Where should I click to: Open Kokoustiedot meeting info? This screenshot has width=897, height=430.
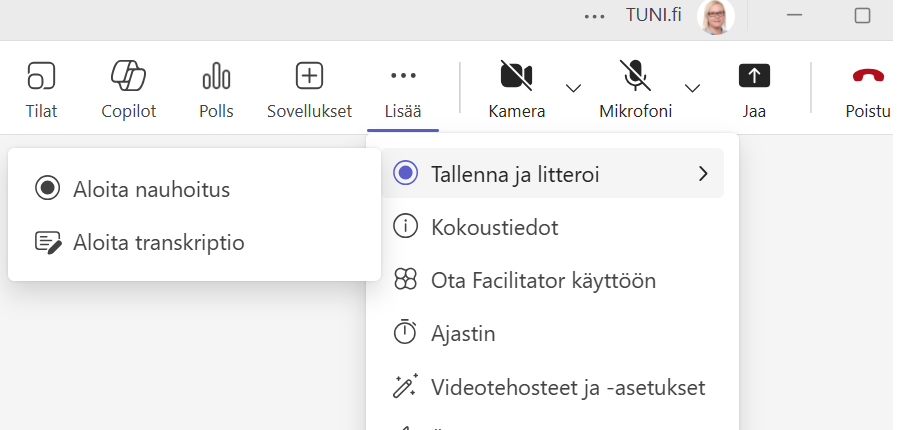(x=553, y=227)
